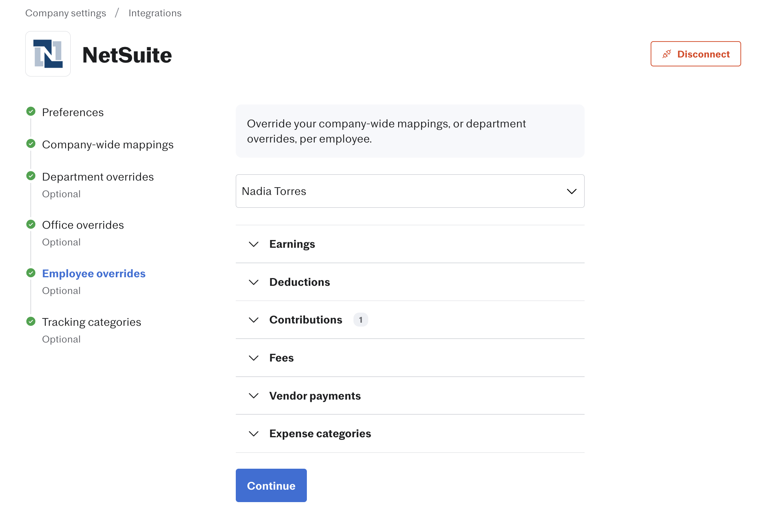Go to the Preferences step

[x=73, y=112]
